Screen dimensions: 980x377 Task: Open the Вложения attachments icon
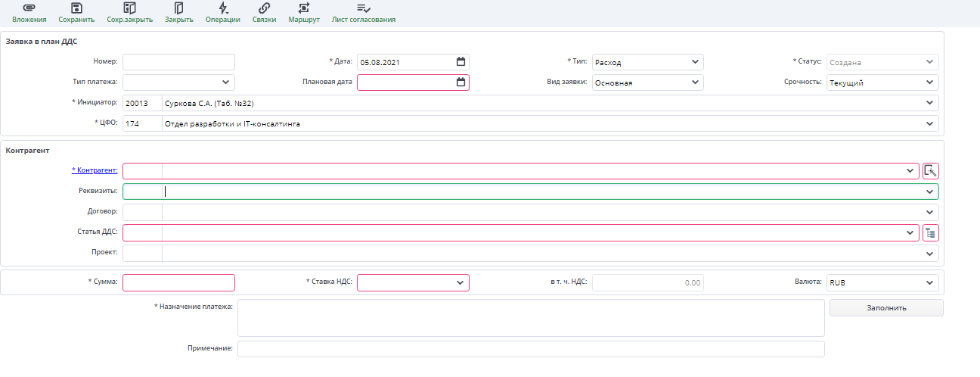(29, 8)
